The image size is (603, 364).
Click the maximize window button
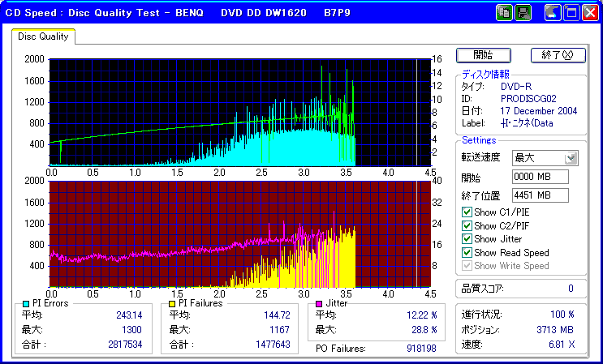pyautogui.click(x=571, y=13)
